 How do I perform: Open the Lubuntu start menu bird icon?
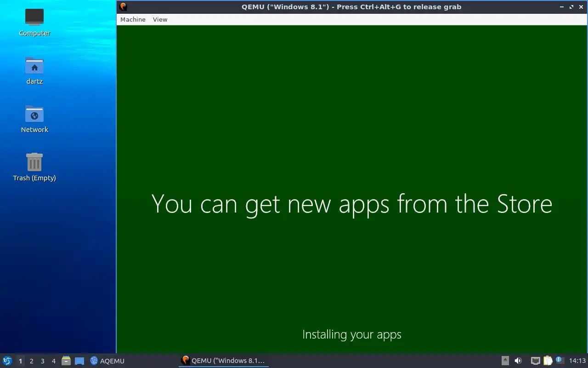pyautogui.click(x=7, y=361)
